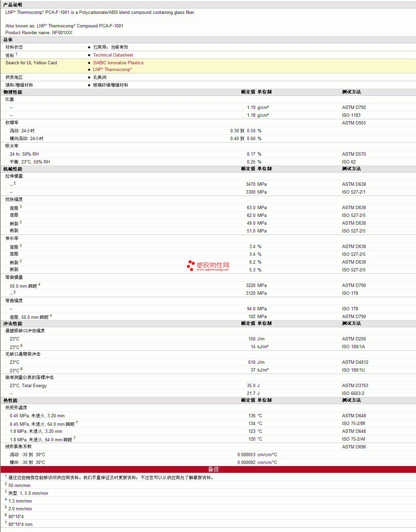Click the 'Search for UL Yellow Card' label

(31, 63)
